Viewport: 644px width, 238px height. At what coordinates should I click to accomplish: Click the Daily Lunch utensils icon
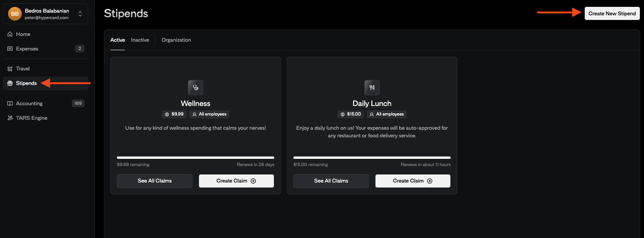tap(372, 88)
